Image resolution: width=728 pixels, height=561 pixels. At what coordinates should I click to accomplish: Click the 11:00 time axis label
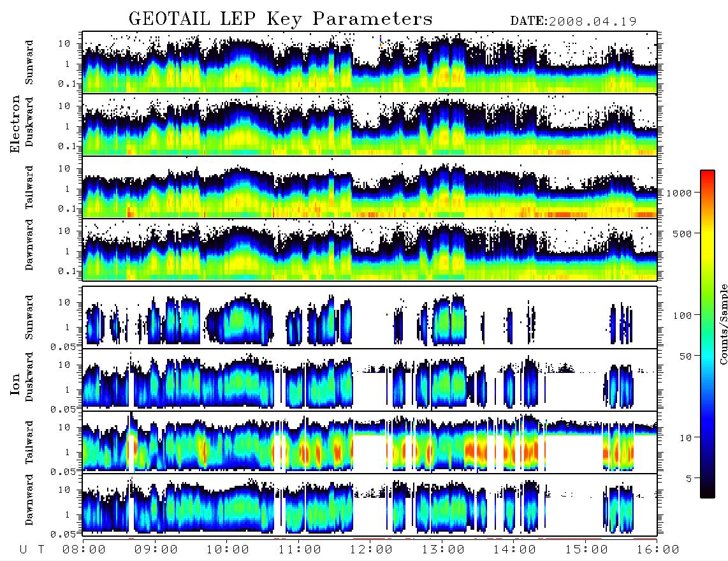pos(300,550)
